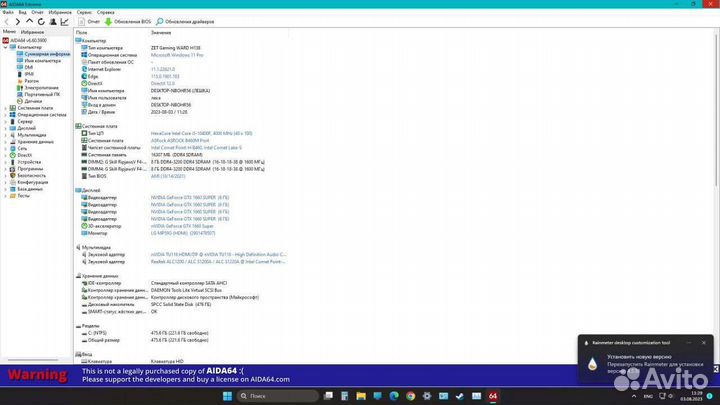Open the Windows Start button
This screenshot has width=720, height=405.
(x=227, y=396)
